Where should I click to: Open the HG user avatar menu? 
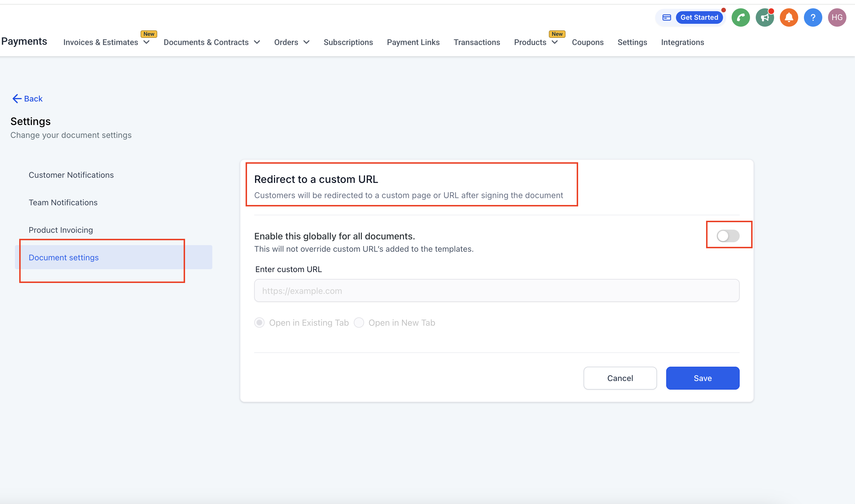(837, 17)
